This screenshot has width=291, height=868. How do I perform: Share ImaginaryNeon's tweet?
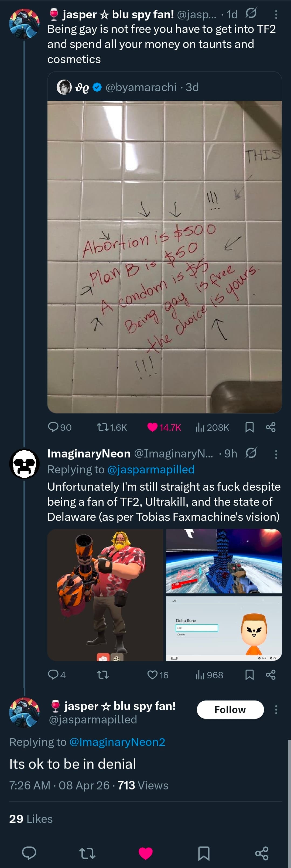point(271,675)
